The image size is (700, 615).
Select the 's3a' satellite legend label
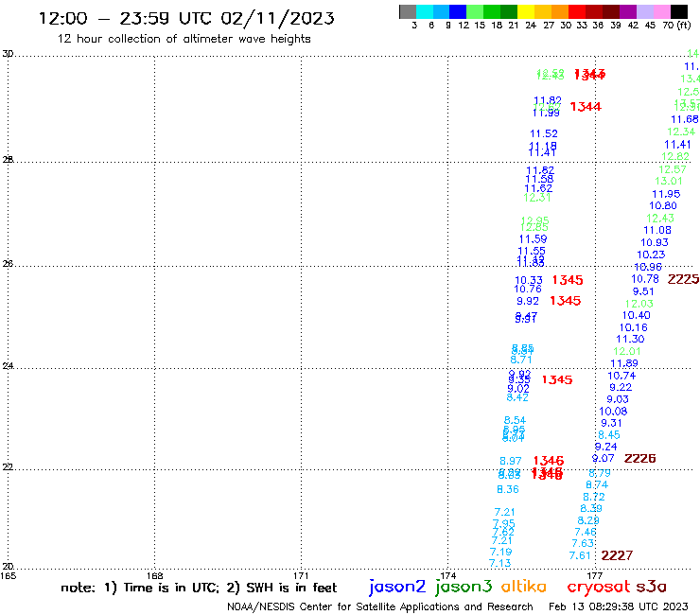(x=652, y=587)
